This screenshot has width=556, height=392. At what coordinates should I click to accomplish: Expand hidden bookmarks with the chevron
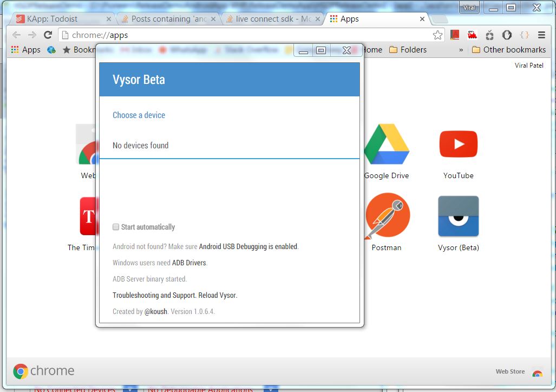pyautogui.click(x=461, y=50)
